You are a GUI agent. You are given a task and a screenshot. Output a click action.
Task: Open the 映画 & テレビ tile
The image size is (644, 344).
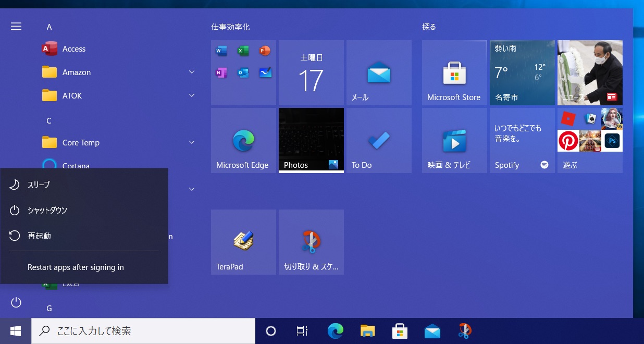pyautogui.click(x=454, y=140)
